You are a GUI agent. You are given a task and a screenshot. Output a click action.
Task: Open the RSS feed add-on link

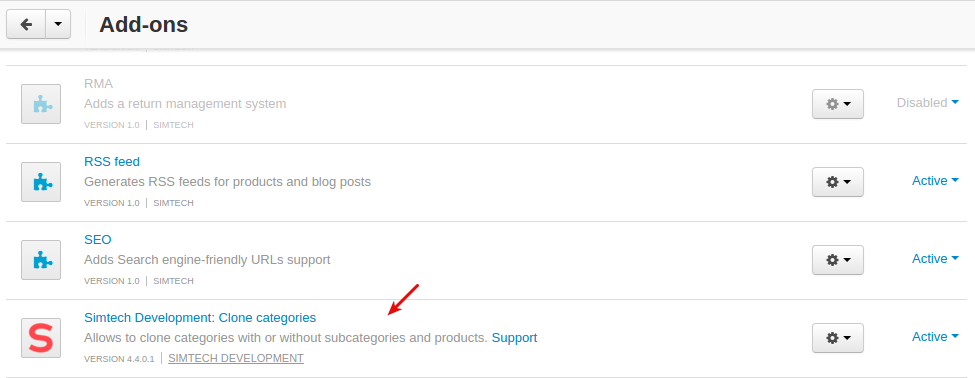click(x=112, y=162)
